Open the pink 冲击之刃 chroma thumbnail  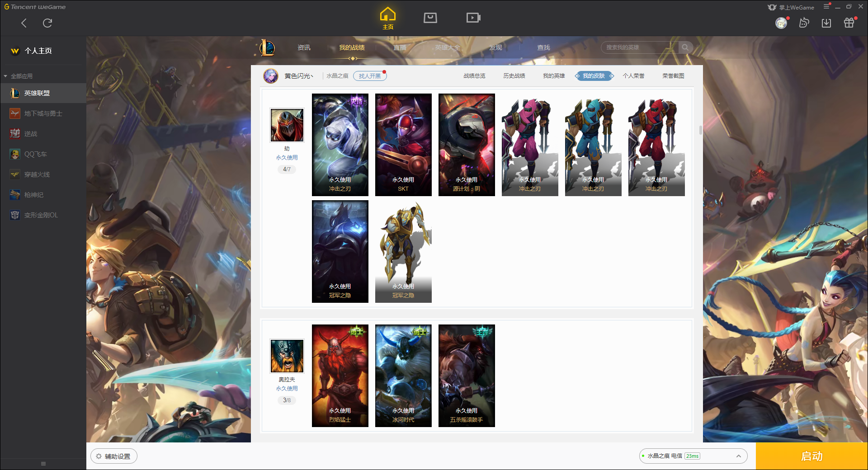[530, 145]
